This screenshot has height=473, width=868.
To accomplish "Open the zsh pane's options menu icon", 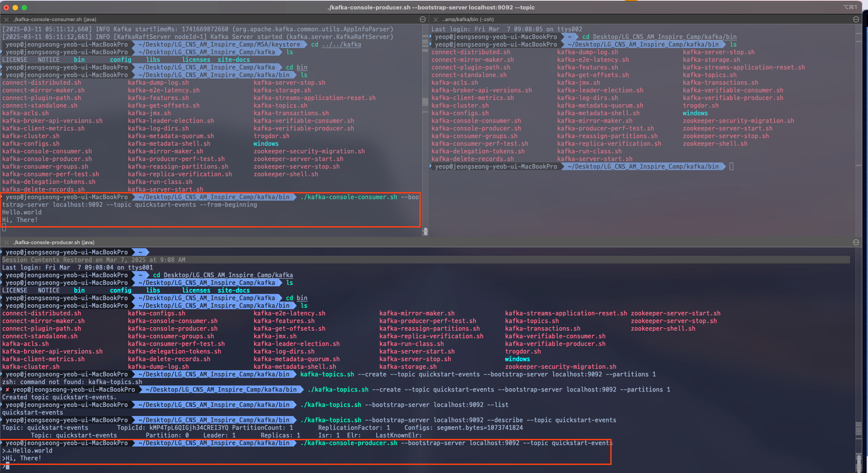I will pos(856,19).
